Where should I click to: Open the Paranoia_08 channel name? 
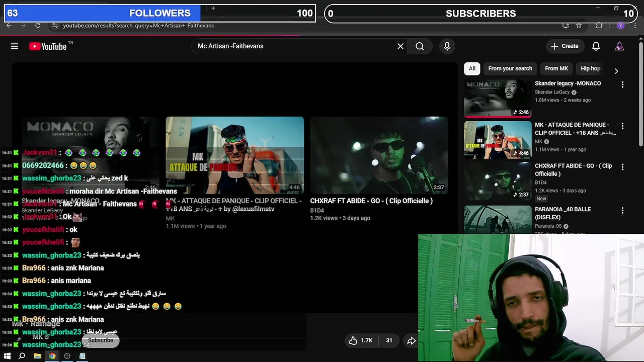[x=548, y=226]
